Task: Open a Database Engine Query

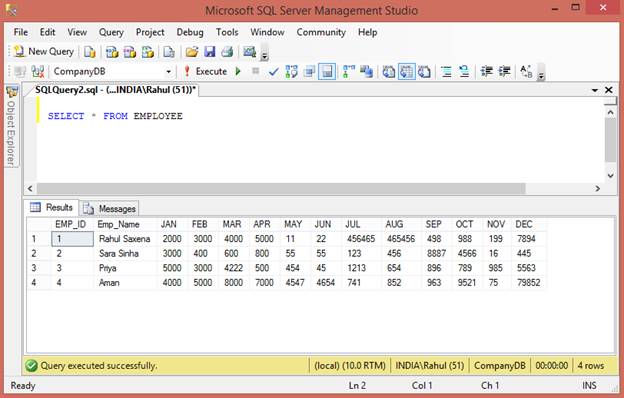Action: [90, 52]
